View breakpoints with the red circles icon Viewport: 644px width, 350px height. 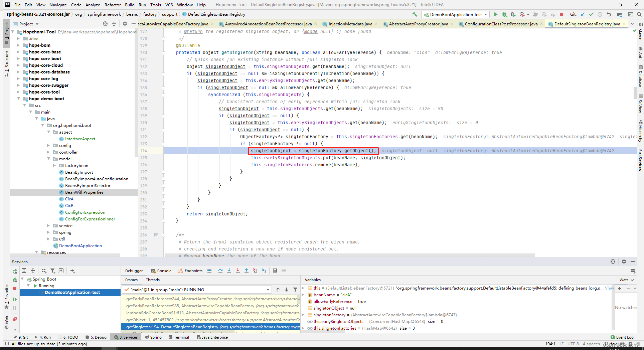(x=15, y=319)
